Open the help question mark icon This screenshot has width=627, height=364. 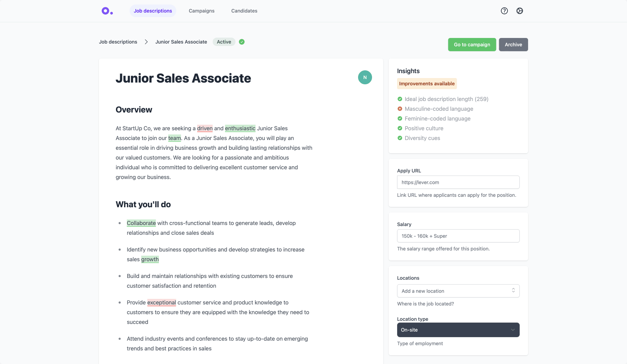click(504, 11)
